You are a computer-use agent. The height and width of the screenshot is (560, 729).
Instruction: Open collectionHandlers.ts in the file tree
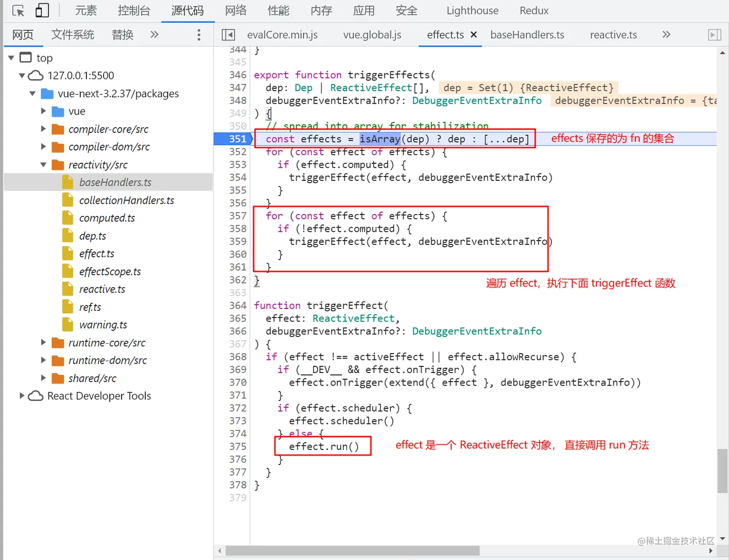pyautogui.click(x=127, y=200)
